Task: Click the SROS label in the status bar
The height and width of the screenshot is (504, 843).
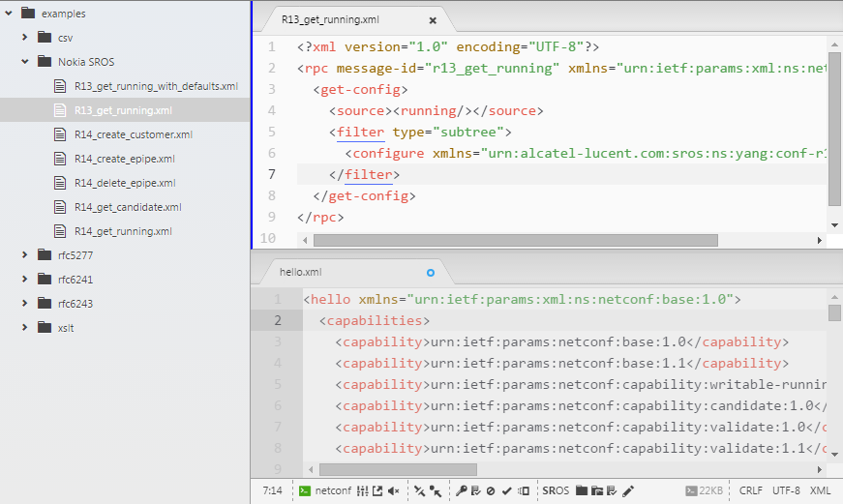Action: click(556, 490)
